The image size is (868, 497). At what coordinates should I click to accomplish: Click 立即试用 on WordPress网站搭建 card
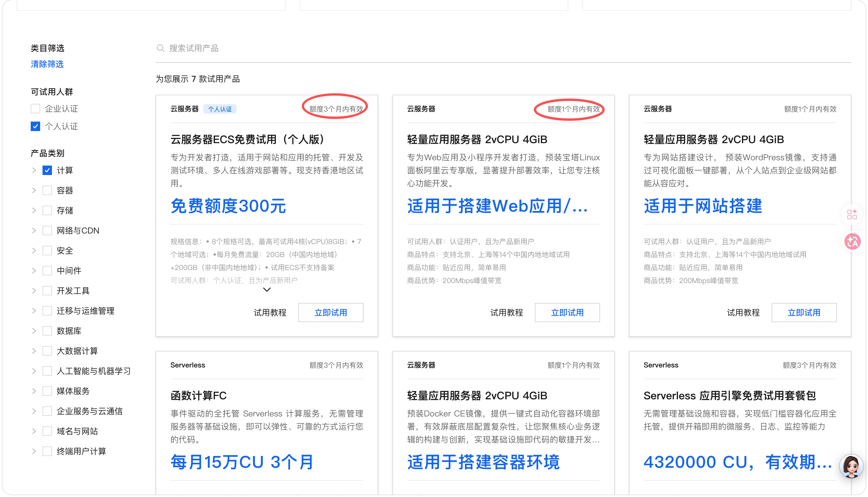click(x=803, y=312)
